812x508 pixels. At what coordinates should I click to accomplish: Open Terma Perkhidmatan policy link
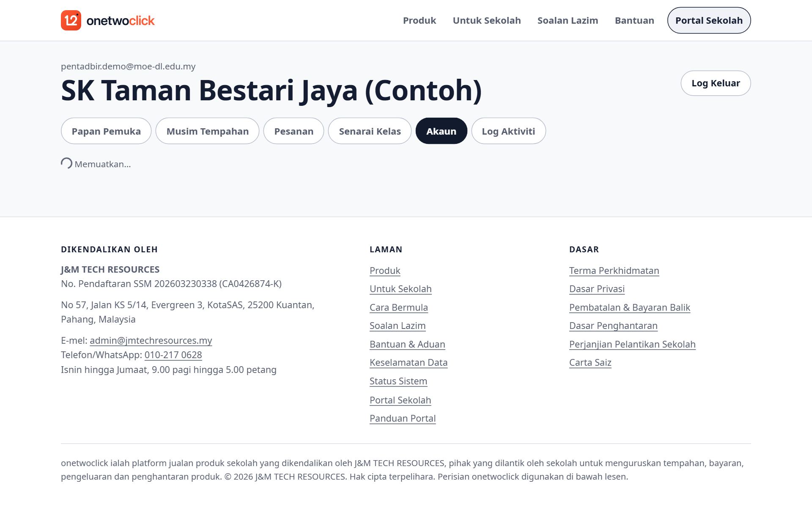[614, 271]
